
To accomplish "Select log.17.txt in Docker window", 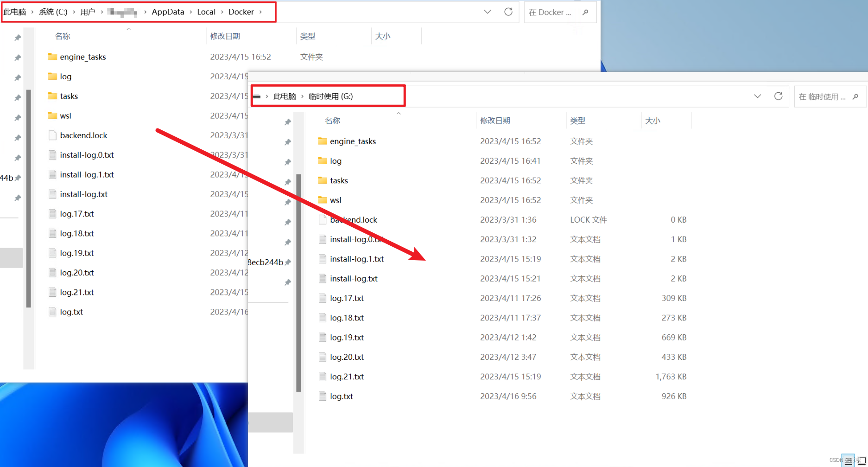I will (77, 214).
